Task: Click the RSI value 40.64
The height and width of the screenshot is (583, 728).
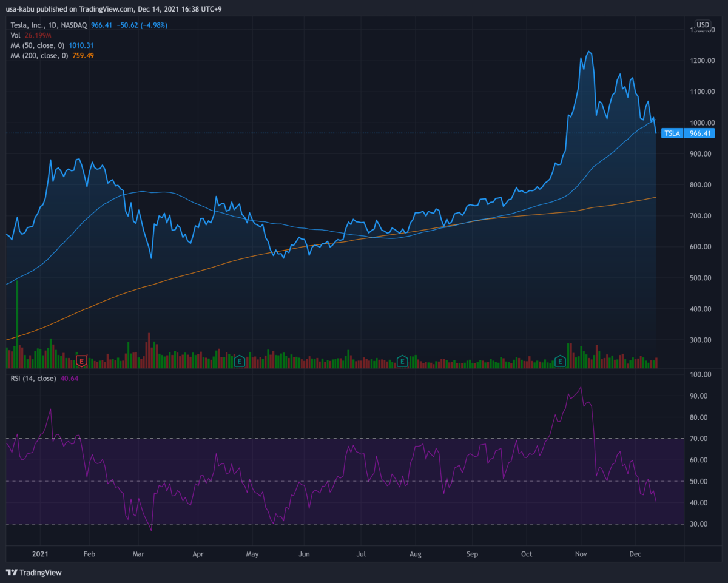Action: [69, 379]
